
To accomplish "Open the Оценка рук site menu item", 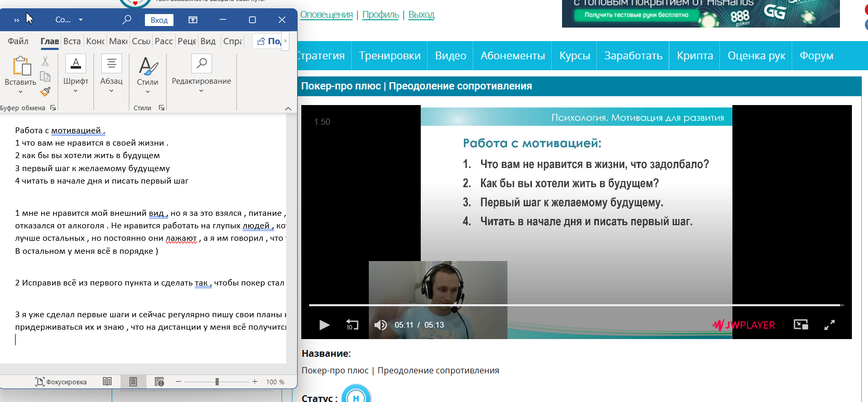I will (x=756, y=56).
